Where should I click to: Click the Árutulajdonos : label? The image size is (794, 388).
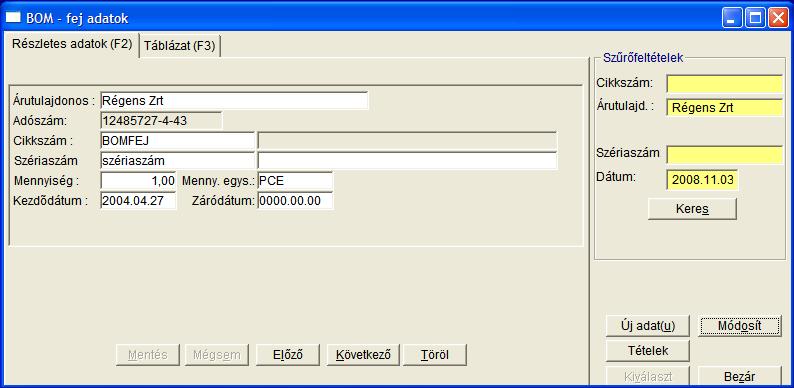point(54,100)
